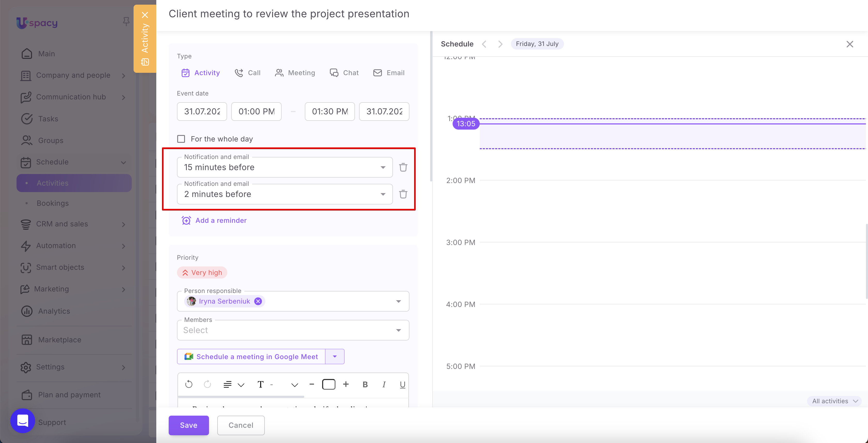Screen dimensions: 868x443
Task: Click the 01:00 PM start time field
Action: 257,112
